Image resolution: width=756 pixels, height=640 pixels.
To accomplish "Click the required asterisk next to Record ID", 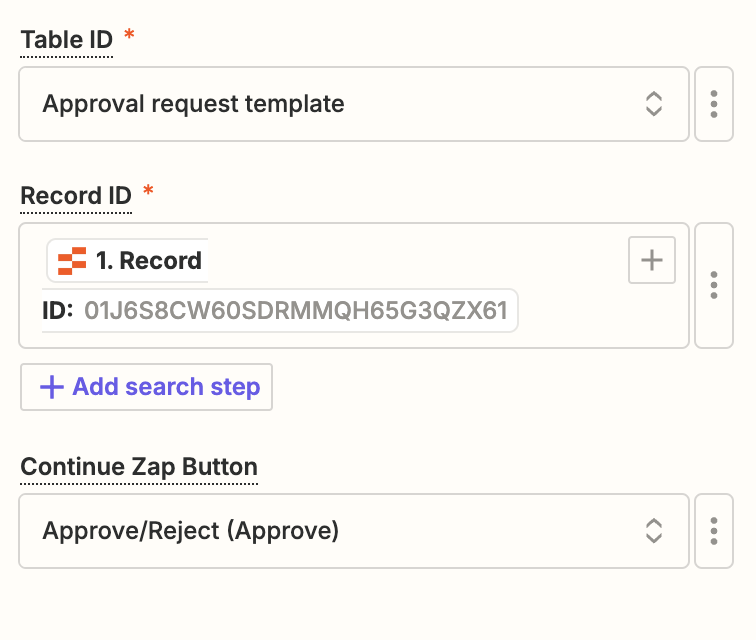I will (148, 191).
